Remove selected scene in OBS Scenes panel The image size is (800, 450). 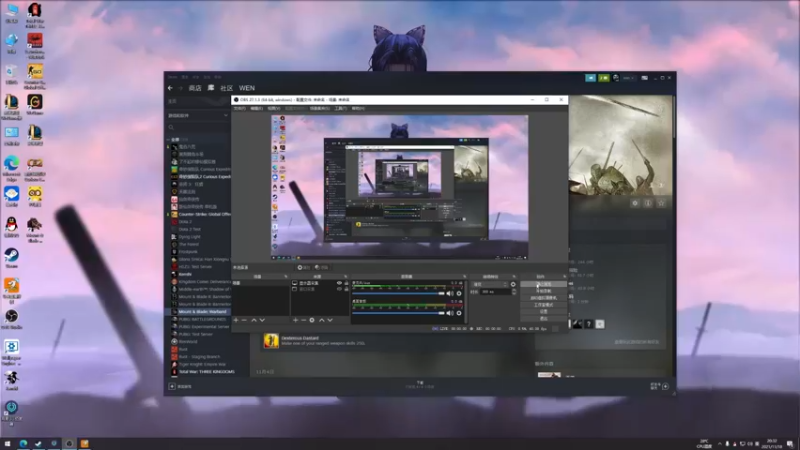coord(244,320)
